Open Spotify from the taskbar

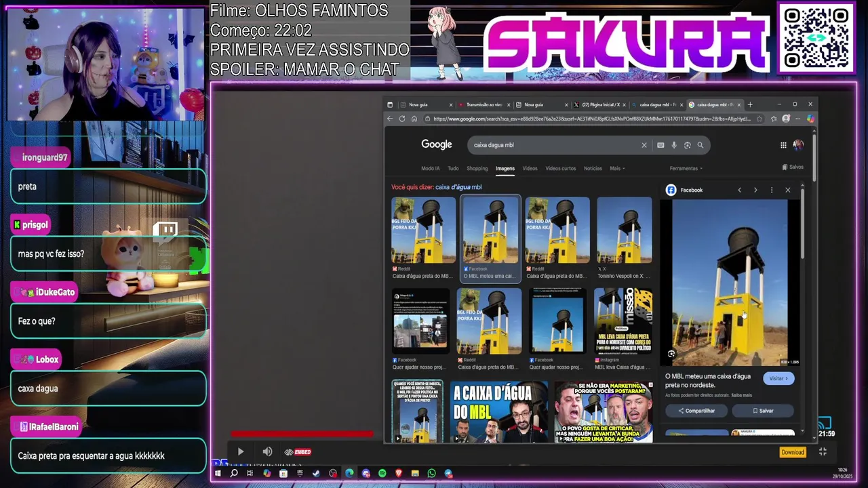(x=382, y=473)
